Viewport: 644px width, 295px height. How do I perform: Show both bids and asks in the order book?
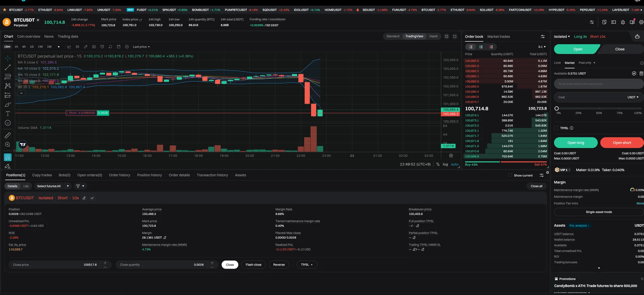coord(471,47)
